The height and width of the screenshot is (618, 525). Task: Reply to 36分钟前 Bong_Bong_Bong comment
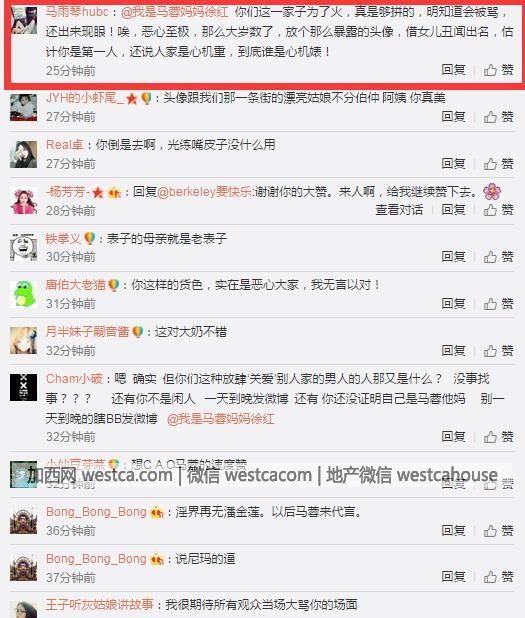coord(453,531)
